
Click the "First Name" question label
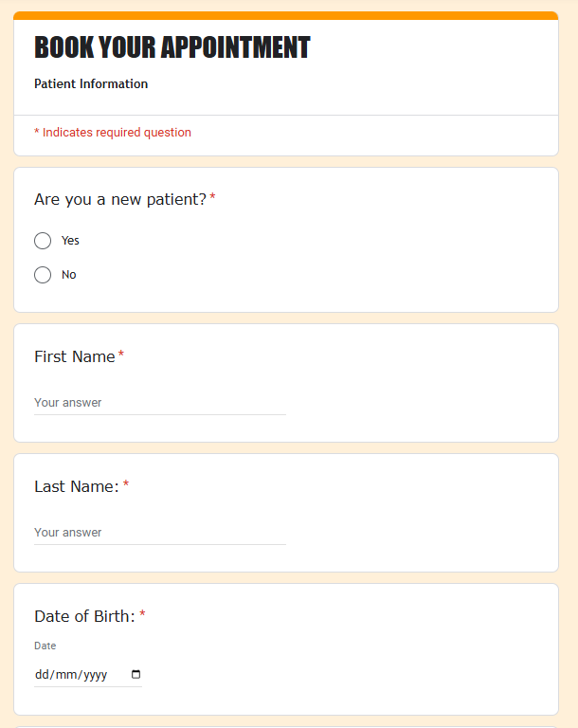[74, 356]
